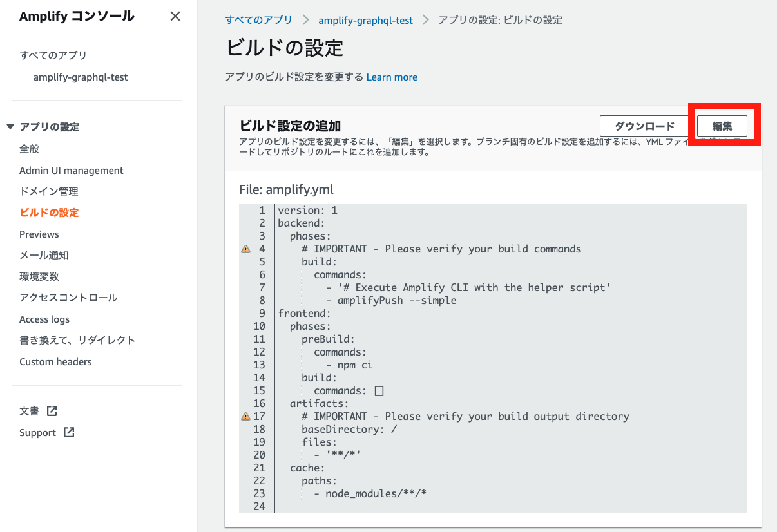Close the Amplify console sidebar
Viewport: 777px width, 532px height.
point(175,16)
